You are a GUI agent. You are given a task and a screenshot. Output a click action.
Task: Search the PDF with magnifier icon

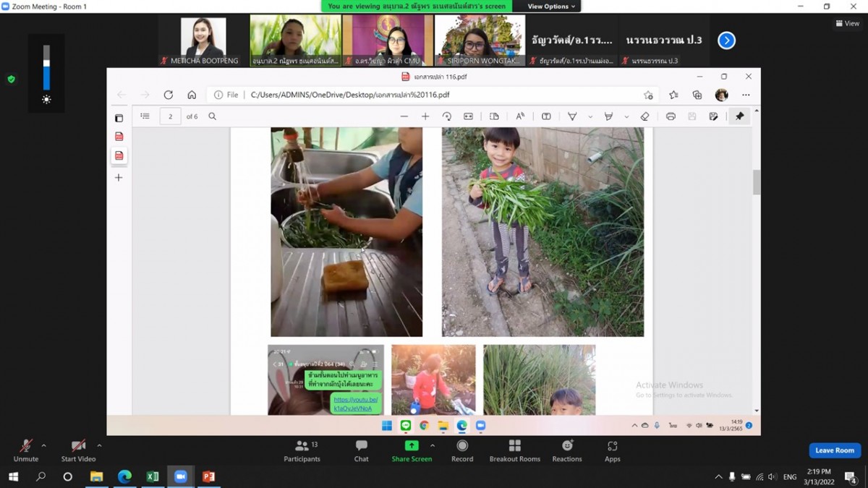tap(213, 116)
